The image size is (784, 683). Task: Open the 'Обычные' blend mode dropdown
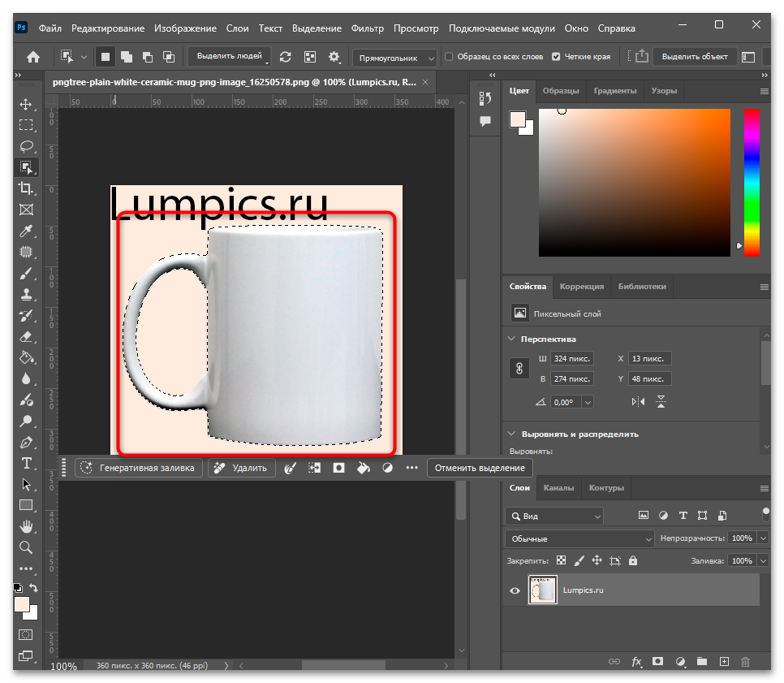pyautogui.click(x=579, y=539)
